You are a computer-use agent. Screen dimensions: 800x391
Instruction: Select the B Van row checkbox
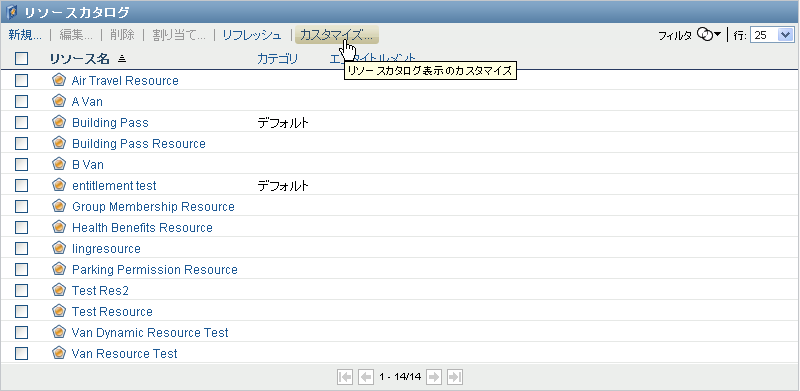[21, 164]
